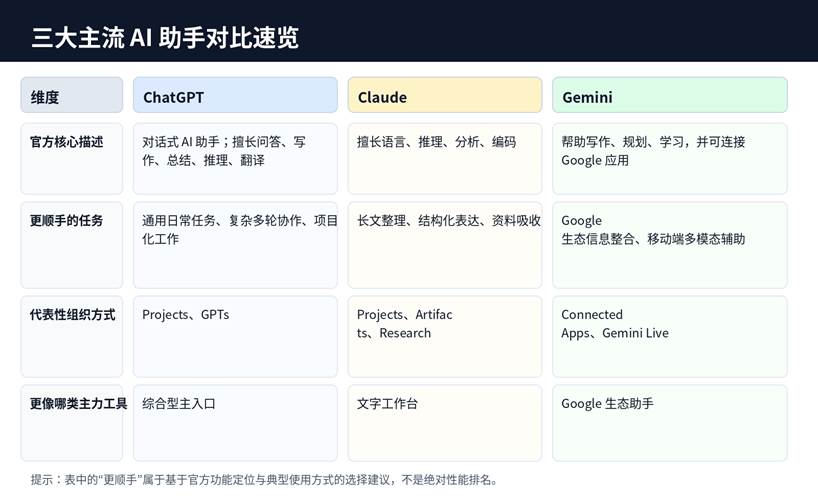Viewport: 818px width, 501px height.
Task: Click the Gemini cell about 帮助写作、规划、学习
Action: pos(669,158)
